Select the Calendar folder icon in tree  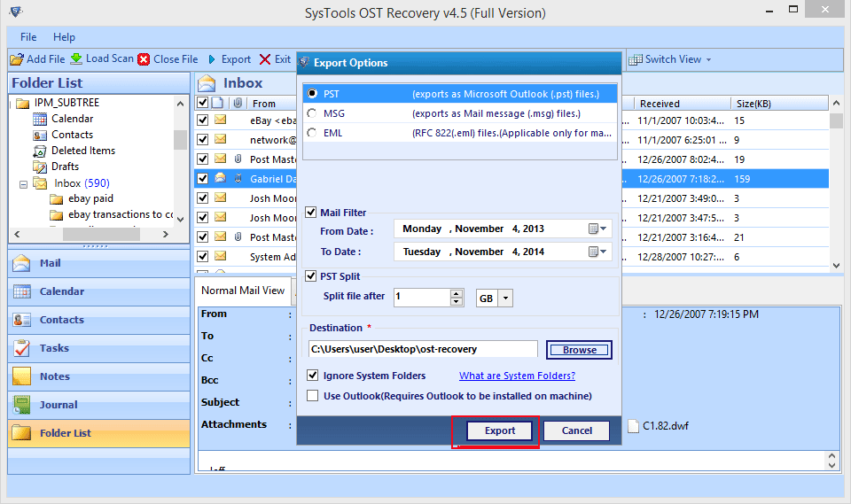pos(40,119)
